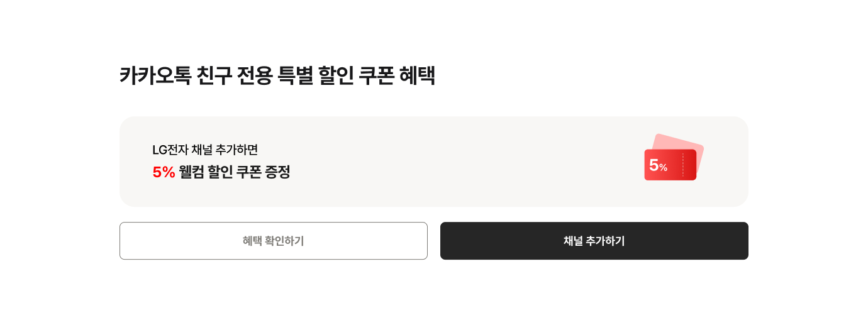Open benefits via 혜택 확인하기 button
The width and height of the screenshot is (868, 320).
pyautogui.click(x=274, y=241)
